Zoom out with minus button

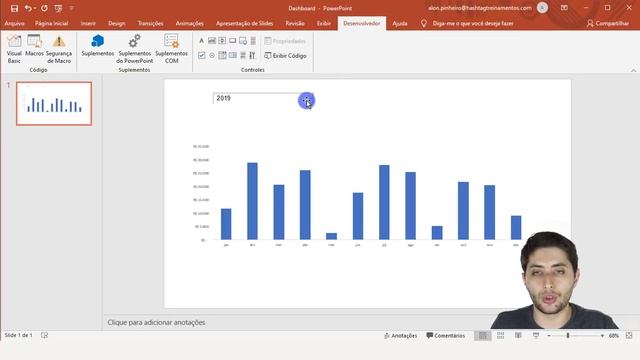pos(549,336)
